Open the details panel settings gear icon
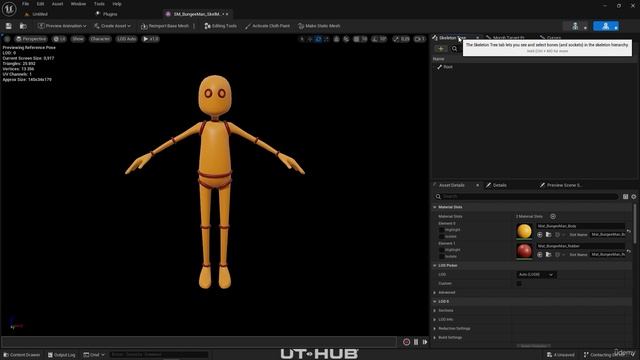Screen dimensions: 640x360 (634, 196)
